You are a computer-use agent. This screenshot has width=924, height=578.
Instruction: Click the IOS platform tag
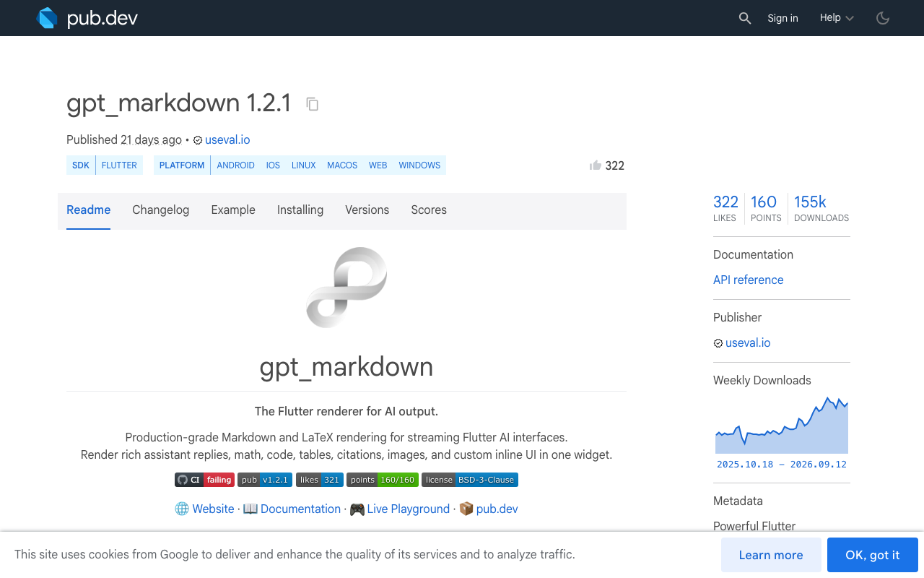(273, 165)
